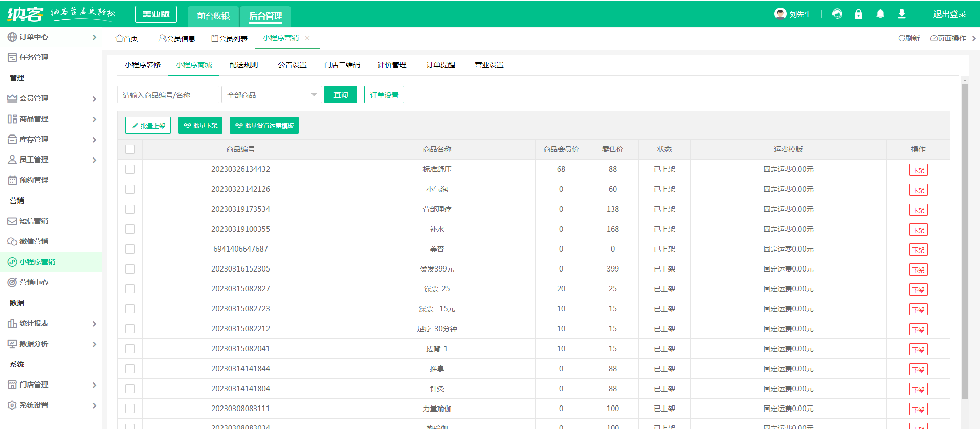Click the 退出登录 logout link

point(949,14)
